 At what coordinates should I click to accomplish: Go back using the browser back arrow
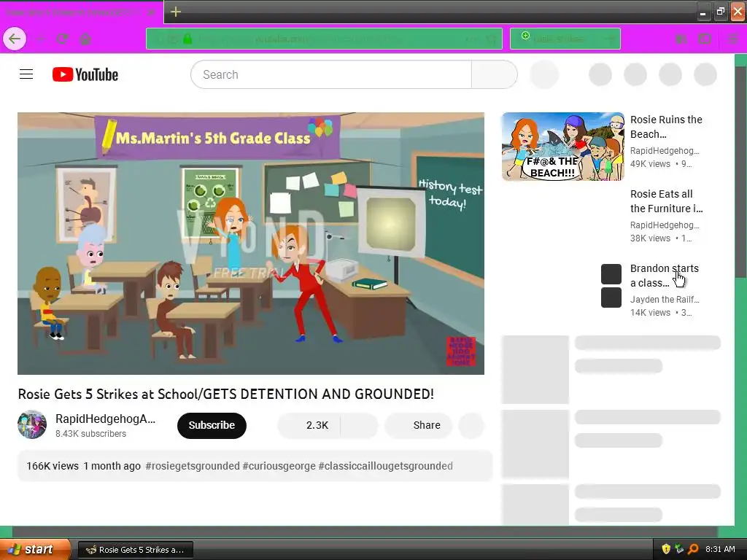coord(15,39)
